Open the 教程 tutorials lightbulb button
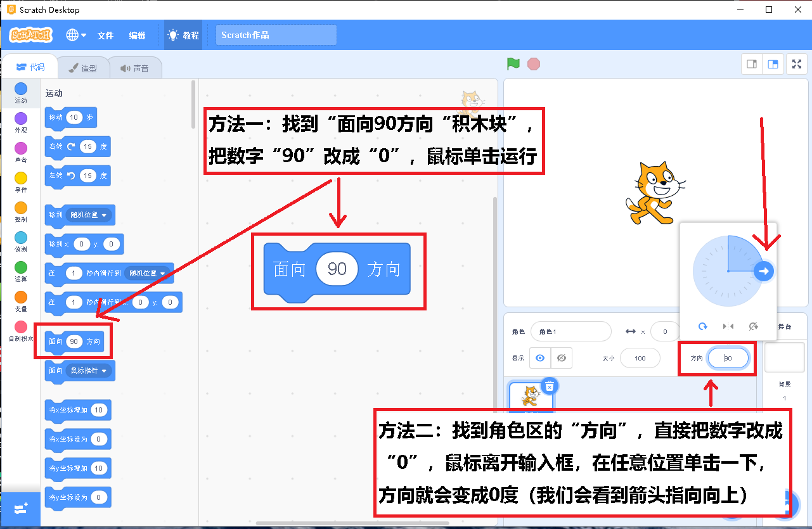This screenshot has height=529, width=812. 183,35
